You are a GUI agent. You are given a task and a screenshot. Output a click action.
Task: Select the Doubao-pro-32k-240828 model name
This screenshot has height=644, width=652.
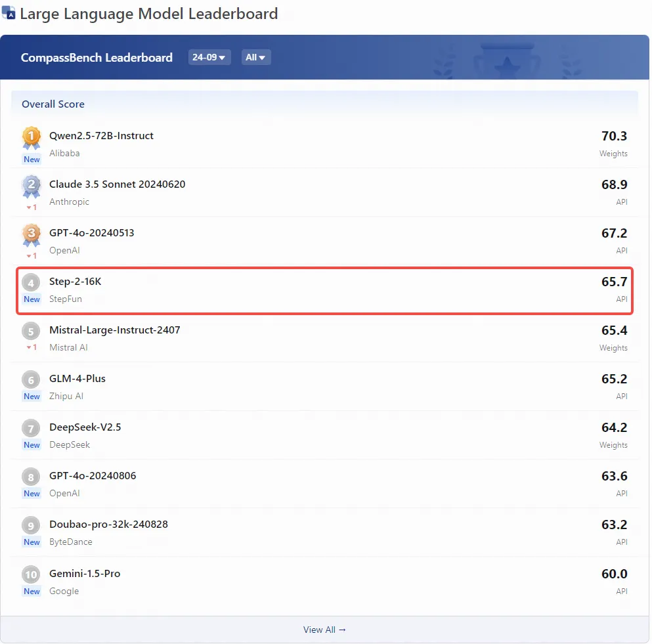(x=108, y=525)
